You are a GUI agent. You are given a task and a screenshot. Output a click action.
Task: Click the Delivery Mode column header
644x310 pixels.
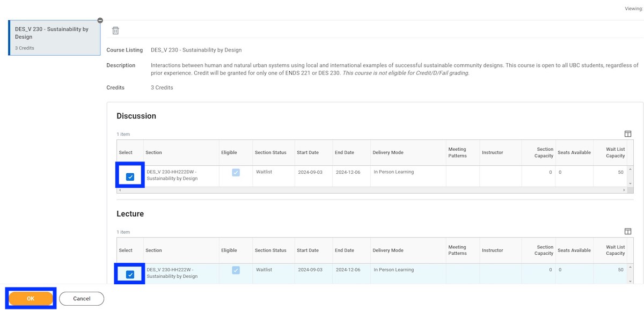(x=387, y=152)
